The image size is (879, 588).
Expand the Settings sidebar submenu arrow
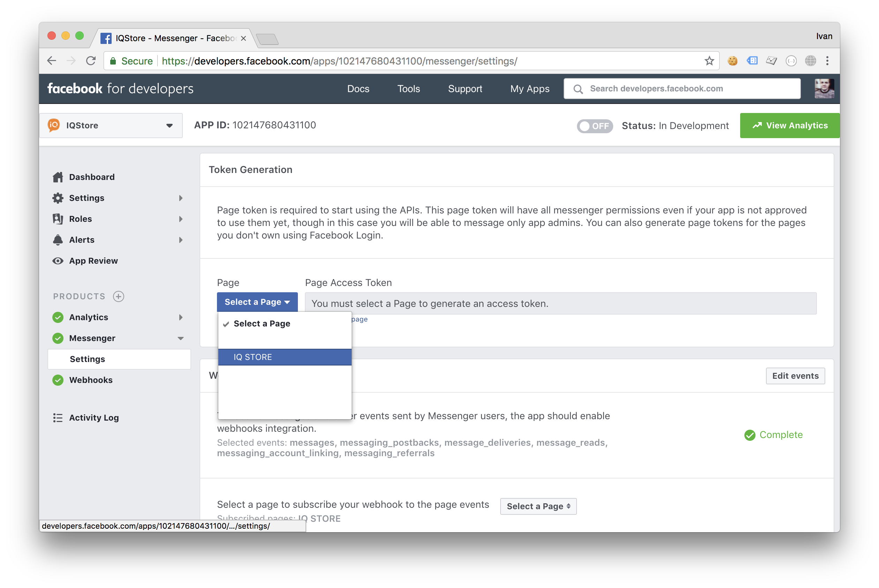coord(181,198)
